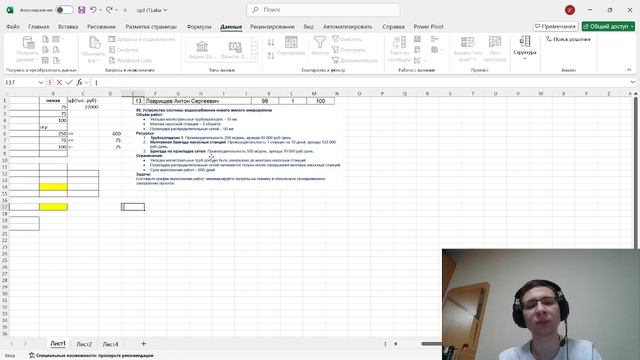
Task: Select the cell with Лаврищев Антон Сергеевич
Action: (x=198, y=101)
